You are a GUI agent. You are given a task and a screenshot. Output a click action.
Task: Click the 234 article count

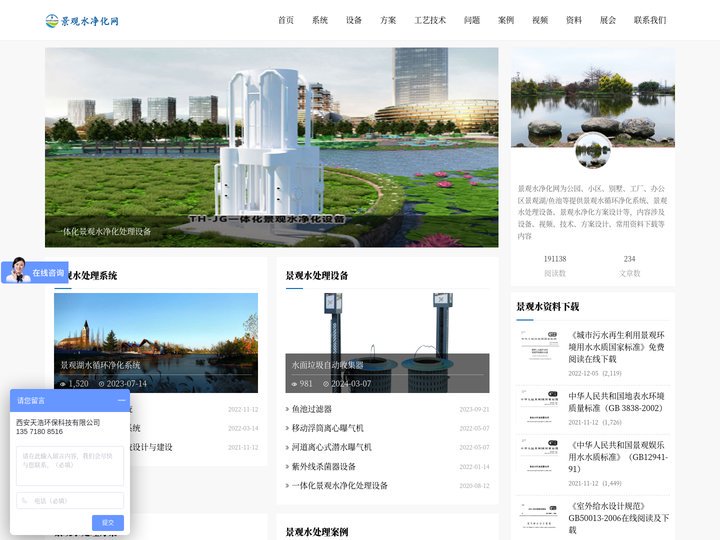[x=629, y=259]
